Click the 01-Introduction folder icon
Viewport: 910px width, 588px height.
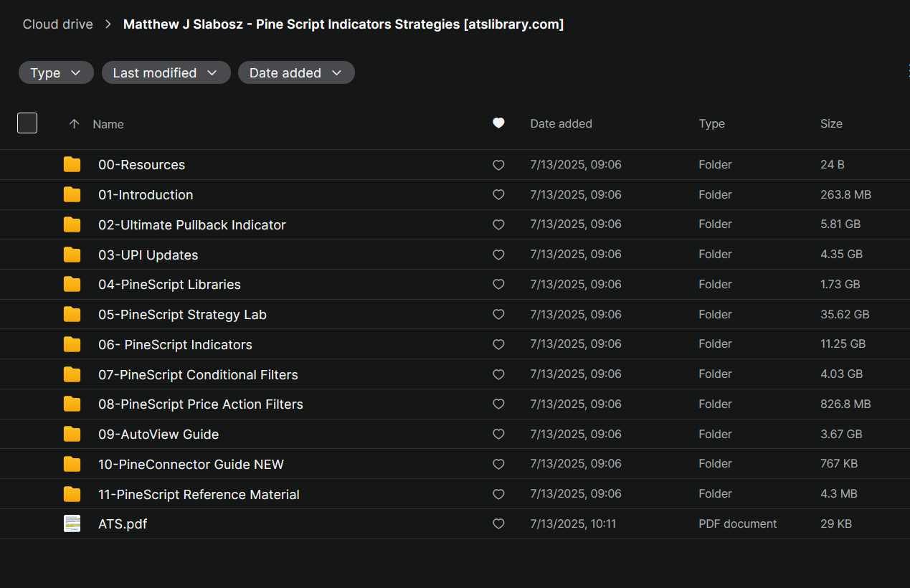point(72,195)
